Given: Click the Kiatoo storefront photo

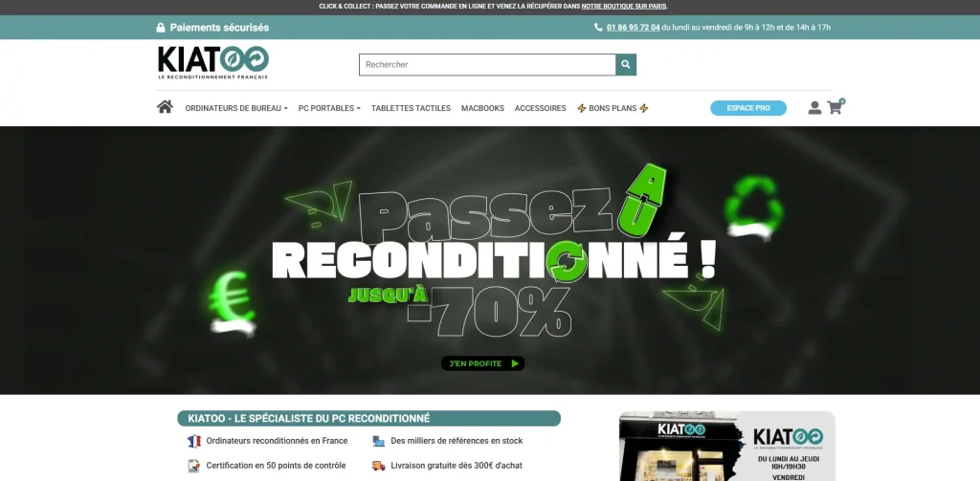Looking at the screenshot, I should 681,447.
